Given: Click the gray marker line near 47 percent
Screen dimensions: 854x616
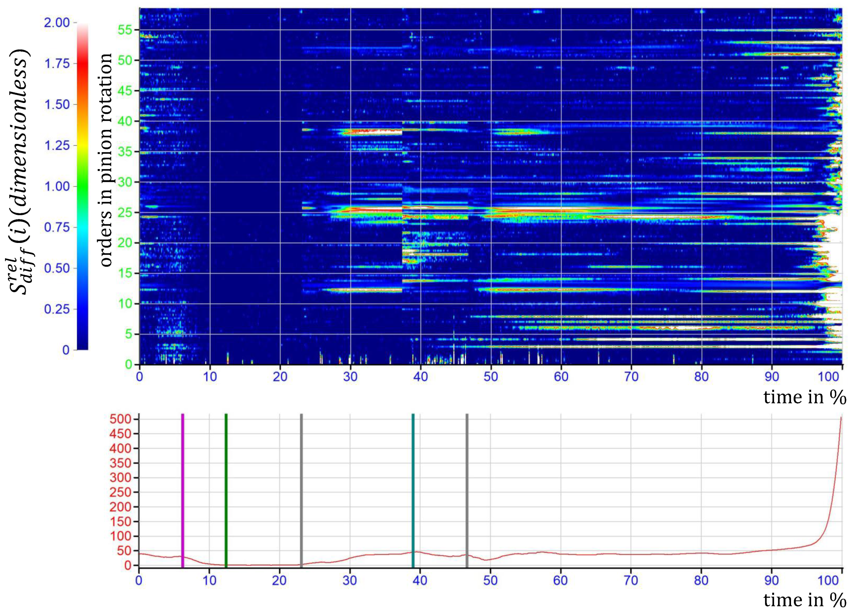Looking at the screenshot, I should 467,491.
